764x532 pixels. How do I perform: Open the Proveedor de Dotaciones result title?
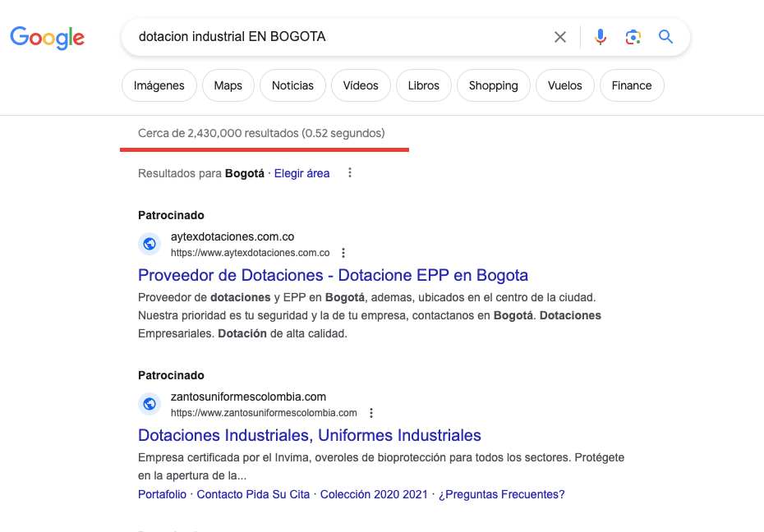click(x=333, y=275)
